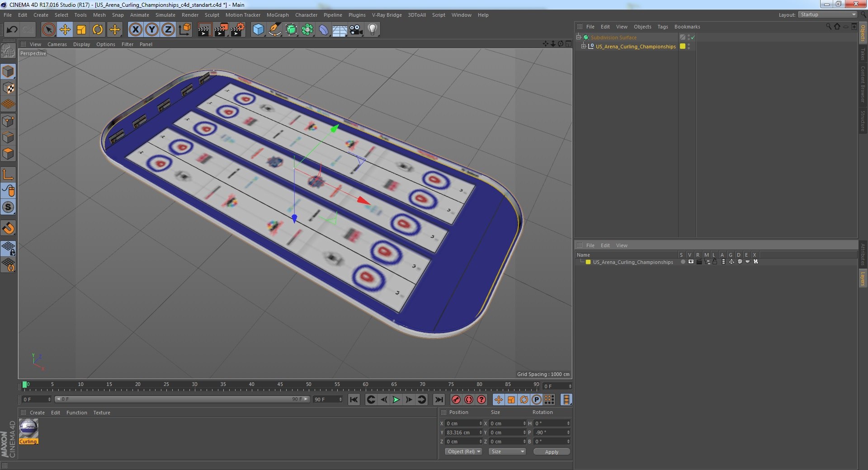The image size is (868, 470).
Task: Play the animation forward
Action: click(396, 399)
